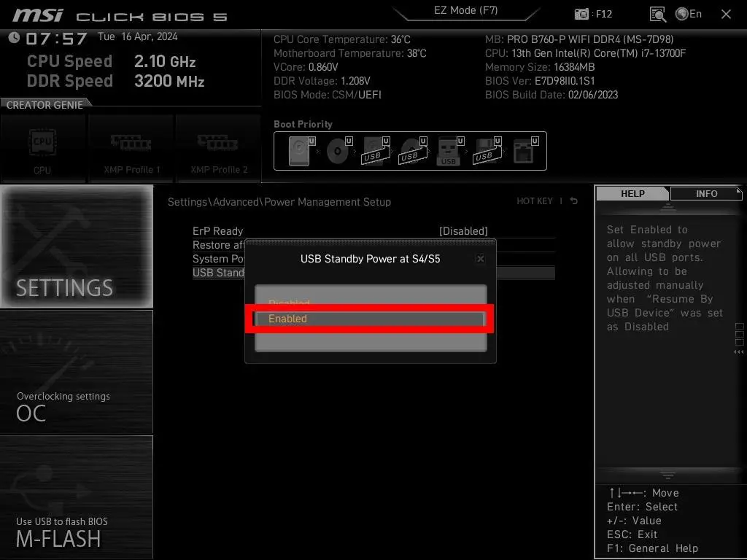Viewport: 747px width, 560px height.
Task: Click the ESC: Exit hint
Action: click(632, 534)
